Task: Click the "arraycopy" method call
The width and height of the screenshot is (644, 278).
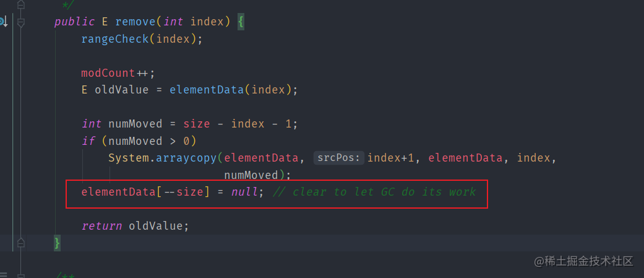Action: tap(186, 158)
